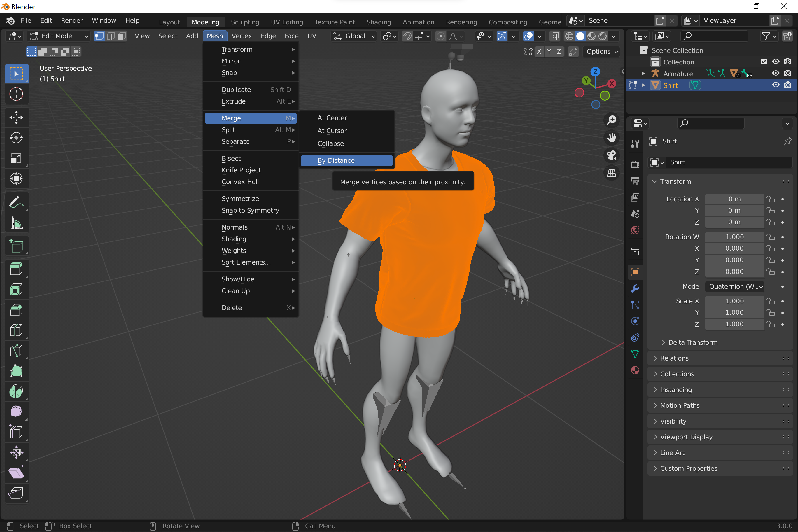Click the Toggle camera view icon
The height and width of the screenshot is (532, 798).
(611, 156)
